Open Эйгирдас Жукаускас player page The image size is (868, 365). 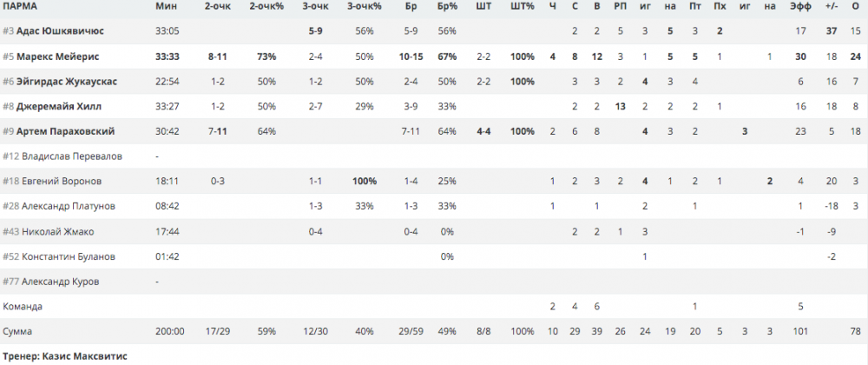pos(66,82)
